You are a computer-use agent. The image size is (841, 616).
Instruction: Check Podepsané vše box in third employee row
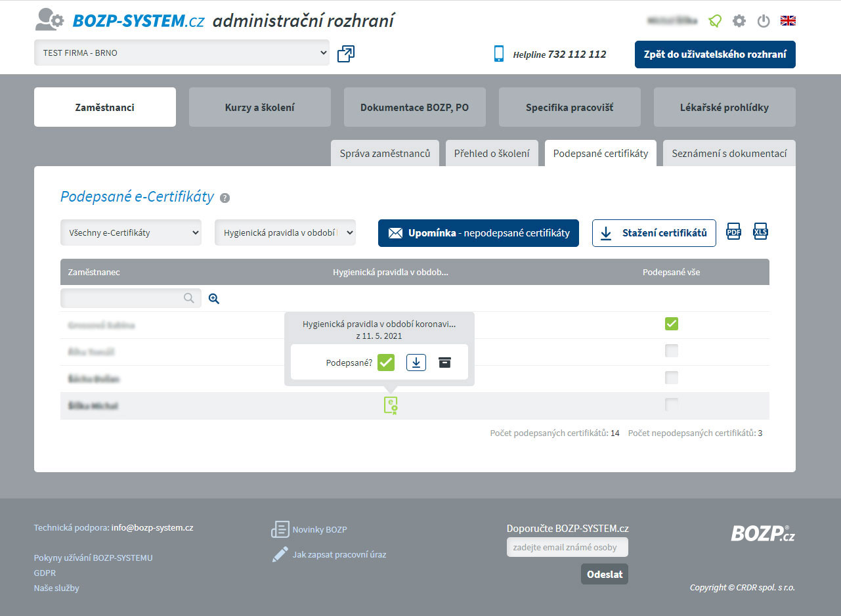click(671, 378)
